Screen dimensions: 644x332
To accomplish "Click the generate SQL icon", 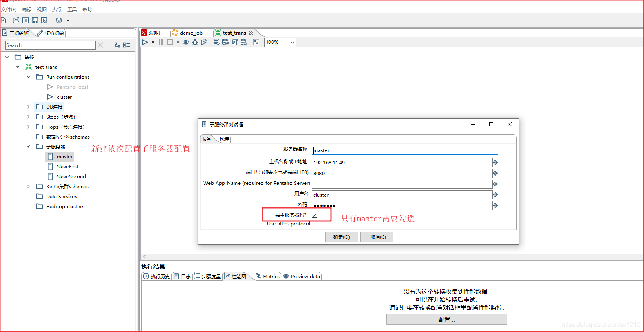I will click(x=235, y=42).
